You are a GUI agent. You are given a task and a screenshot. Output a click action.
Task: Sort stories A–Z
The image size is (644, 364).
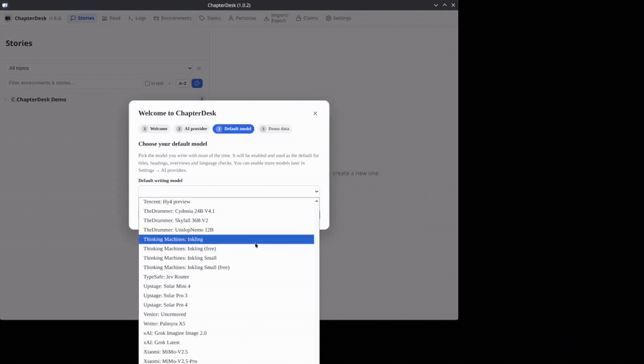coord(182,83)
